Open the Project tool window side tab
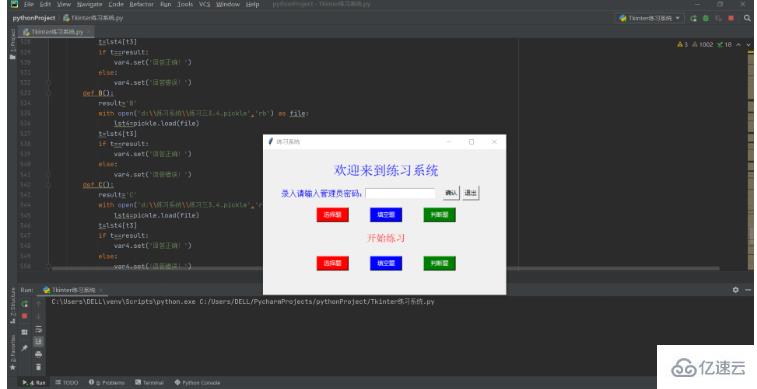 (x=13, y=44)
